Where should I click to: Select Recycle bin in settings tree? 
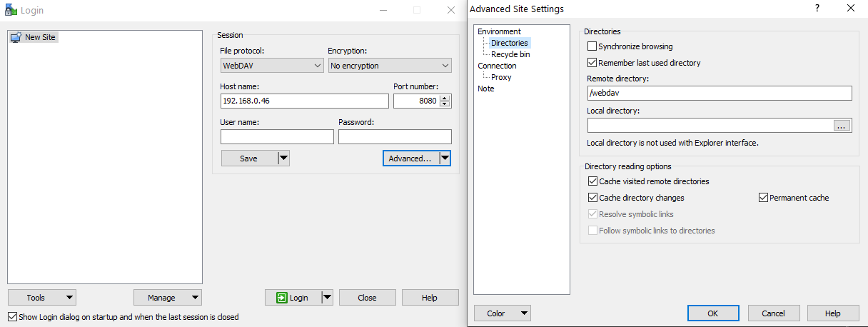pos(510,54)
